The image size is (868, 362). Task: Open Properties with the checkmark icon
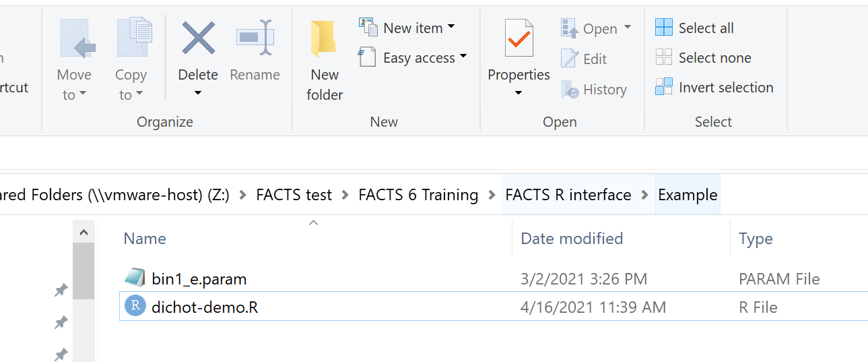tap(519, 40)
